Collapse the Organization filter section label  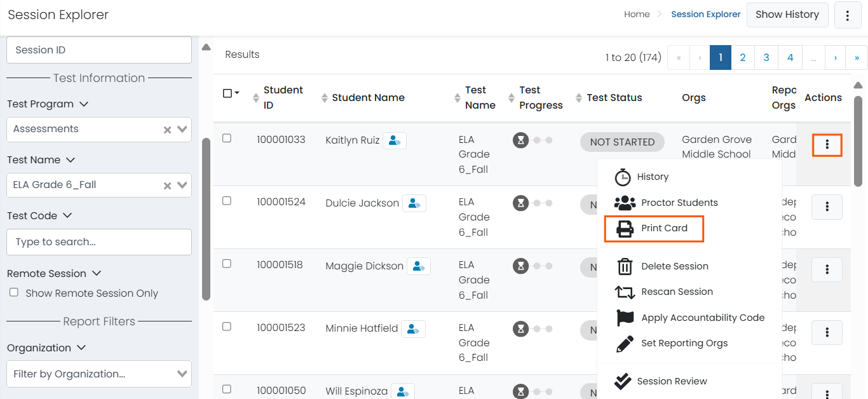tap(47, 348)
